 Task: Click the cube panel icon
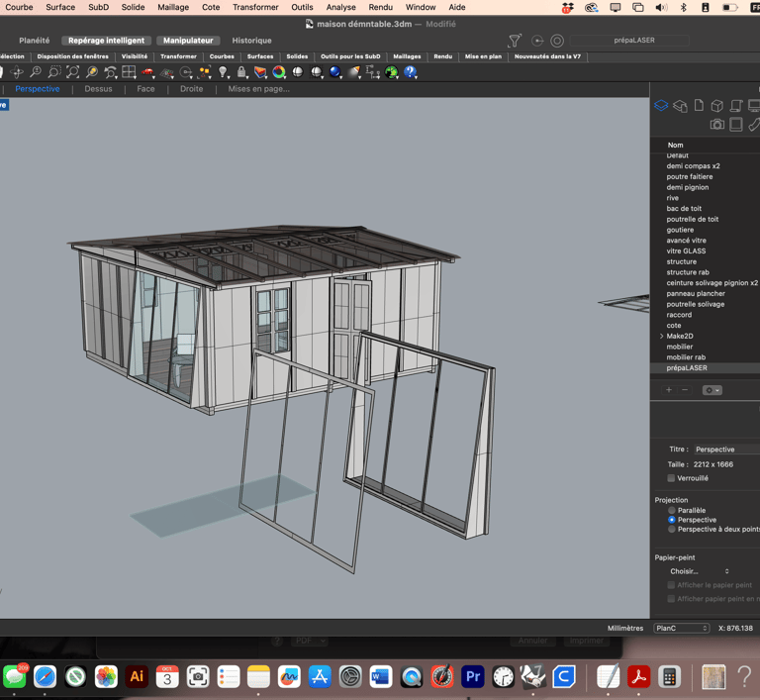pos(716,106)
